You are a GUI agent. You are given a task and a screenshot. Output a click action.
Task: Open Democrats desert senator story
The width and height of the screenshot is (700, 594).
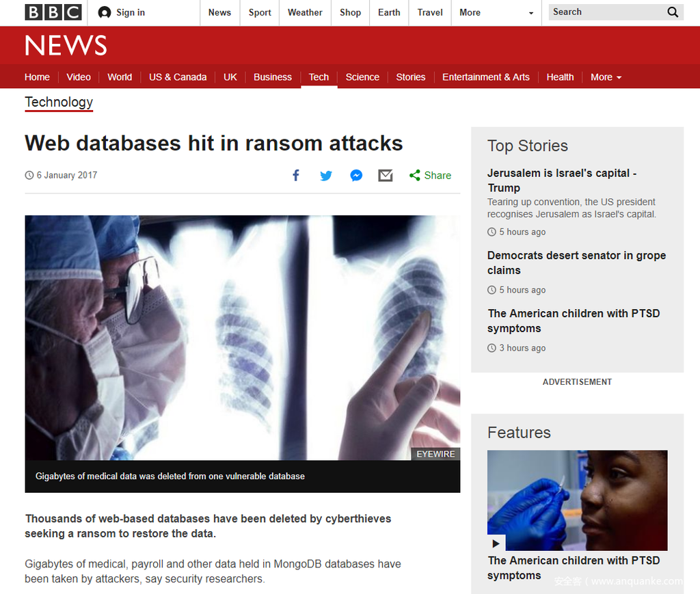click(576, 263)
